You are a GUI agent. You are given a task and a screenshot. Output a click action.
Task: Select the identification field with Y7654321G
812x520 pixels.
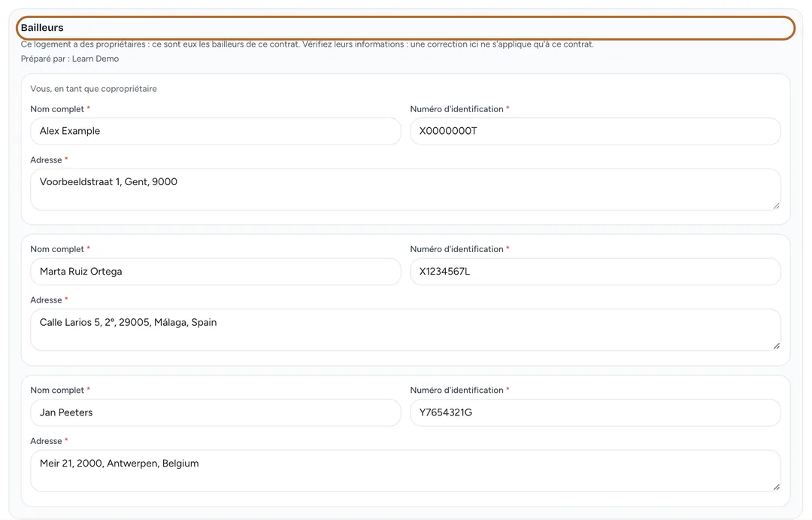click(595, 412)
